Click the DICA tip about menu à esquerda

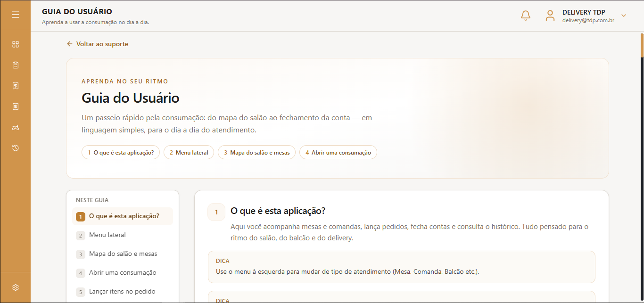[x=402, y=267]
